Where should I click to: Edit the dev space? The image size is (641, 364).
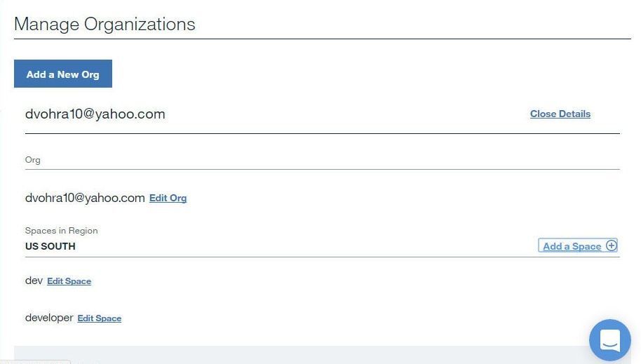pos(69,281)
